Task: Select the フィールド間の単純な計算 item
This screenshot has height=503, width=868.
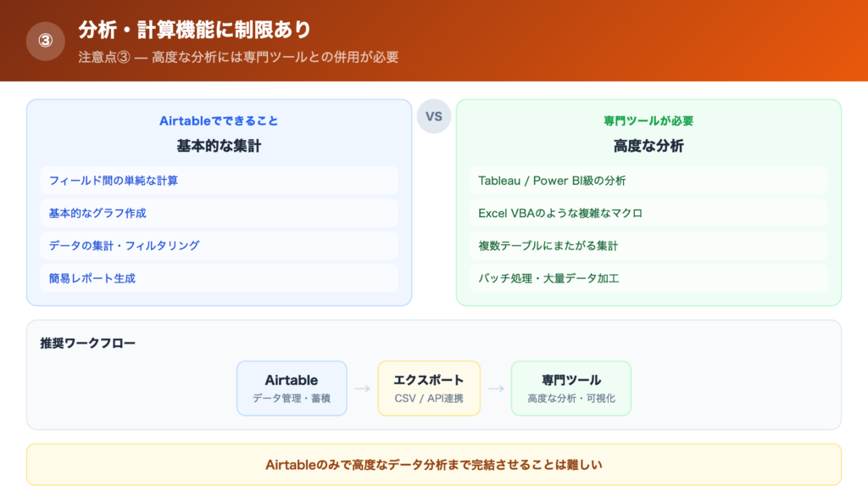Action: point(220,180)
